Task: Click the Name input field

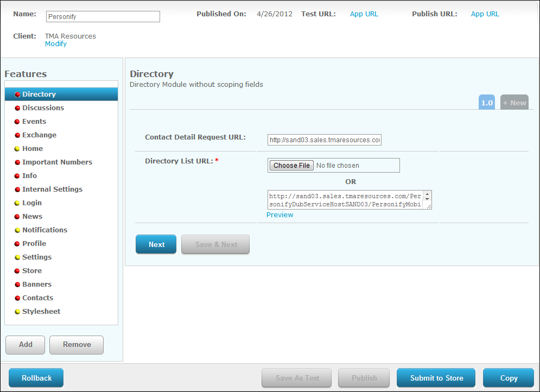Action: 102,16
